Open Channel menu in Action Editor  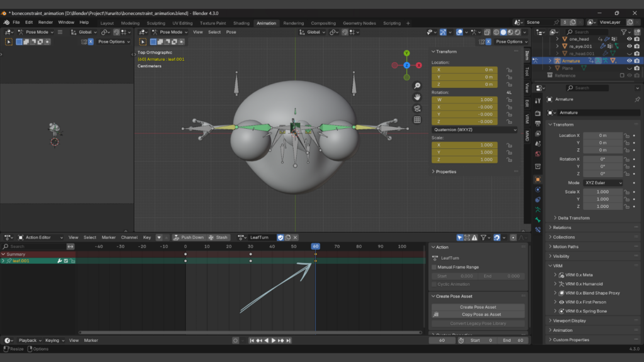pyautogui.click(x=130, y=237)
